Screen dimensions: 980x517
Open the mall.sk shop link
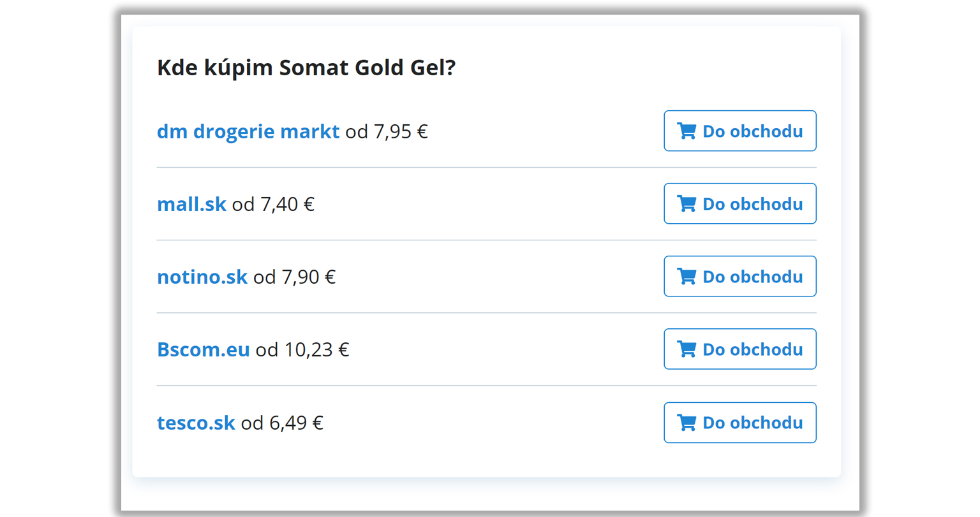[x=191, y=204]
